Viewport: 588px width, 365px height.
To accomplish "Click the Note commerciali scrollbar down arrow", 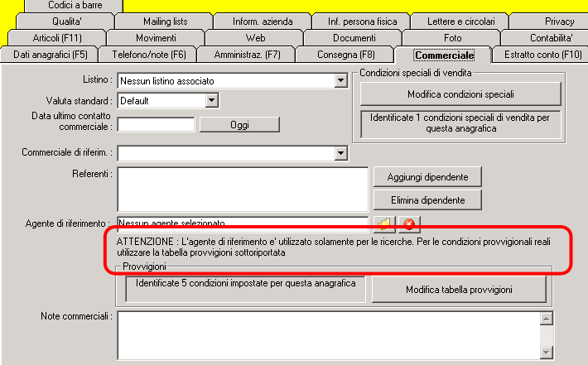I will pyautogui.click(x=547, y=353).
